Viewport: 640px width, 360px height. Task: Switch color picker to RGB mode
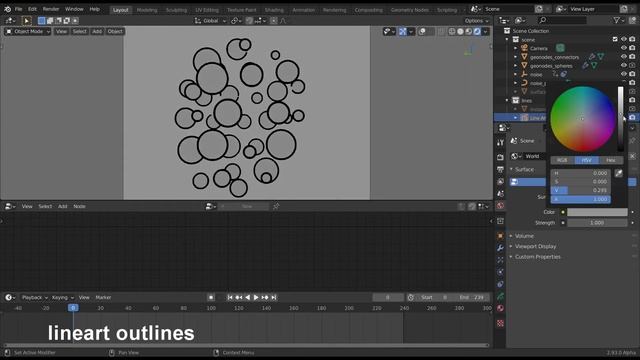coord(562,160)
